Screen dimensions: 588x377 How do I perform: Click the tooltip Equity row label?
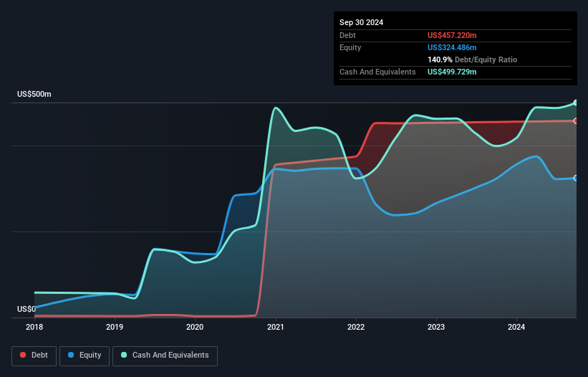coord(350,47)
